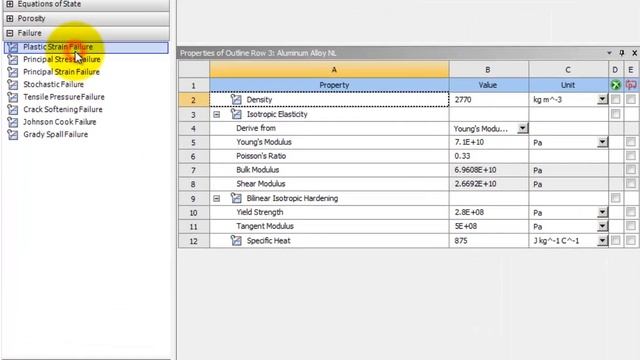The image size is (640, 360).
Task: Click Bulk Modulus value 6.9608E+10
Action: [489, 170]
